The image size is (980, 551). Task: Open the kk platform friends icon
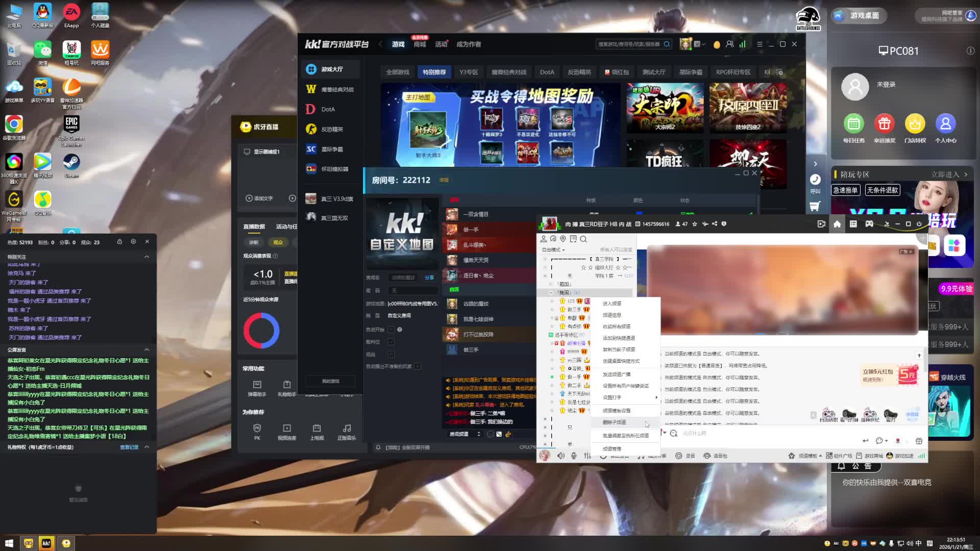point(730,44)
